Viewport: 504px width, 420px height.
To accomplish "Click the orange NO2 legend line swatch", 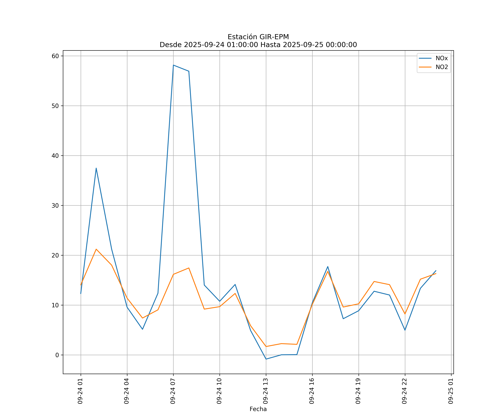I will [425, 67].
